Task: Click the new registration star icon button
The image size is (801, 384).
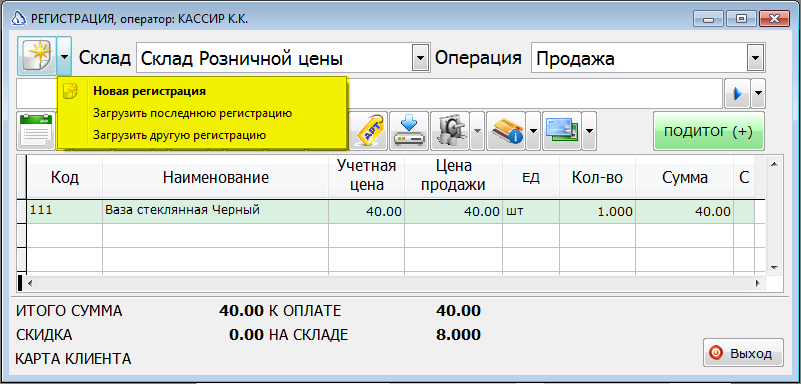Action: coord(37,56)
